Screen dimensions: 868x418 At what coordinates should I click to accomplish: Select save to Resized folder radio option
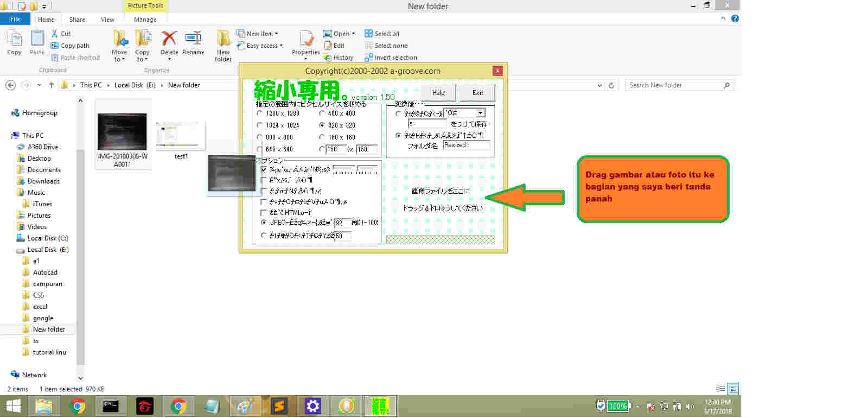pos(399,136)
